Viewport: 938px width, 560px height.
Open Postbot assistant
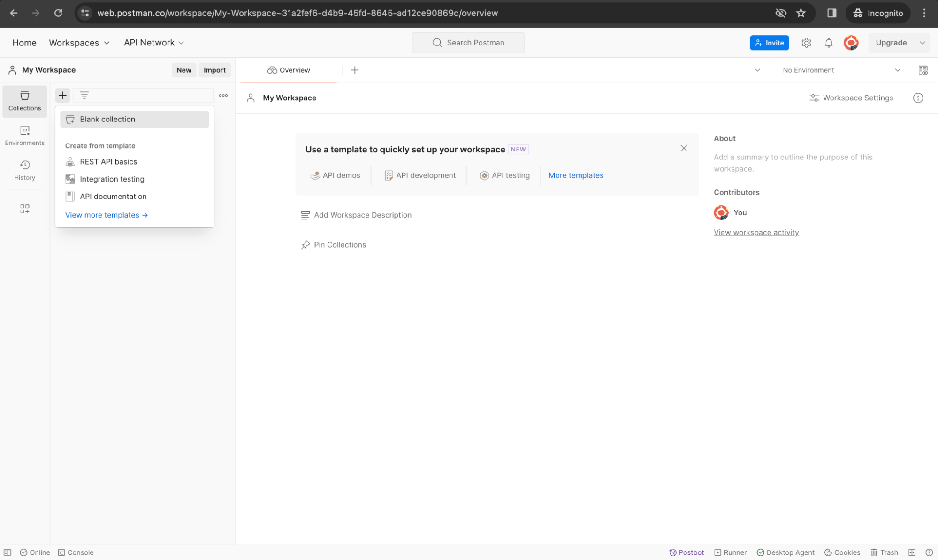pos(686,552)
